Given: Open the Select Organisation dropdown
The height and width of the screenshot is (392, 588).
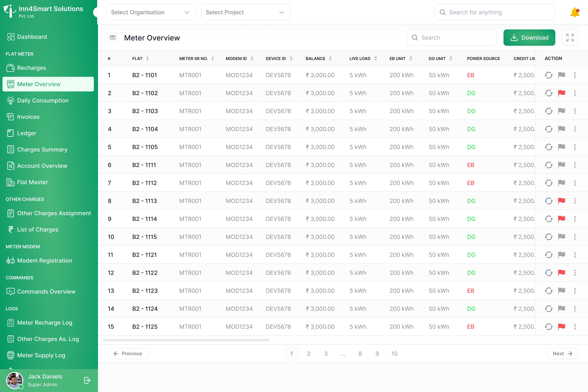Looking at the screenshot, I should tap(151, 12).
